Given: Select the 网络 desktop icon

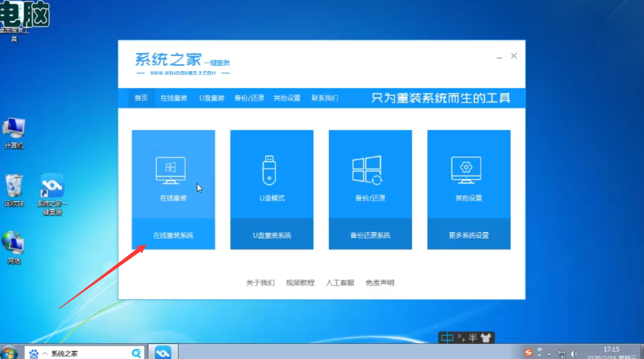Looking at the screenshot, I should pos(14,247).
